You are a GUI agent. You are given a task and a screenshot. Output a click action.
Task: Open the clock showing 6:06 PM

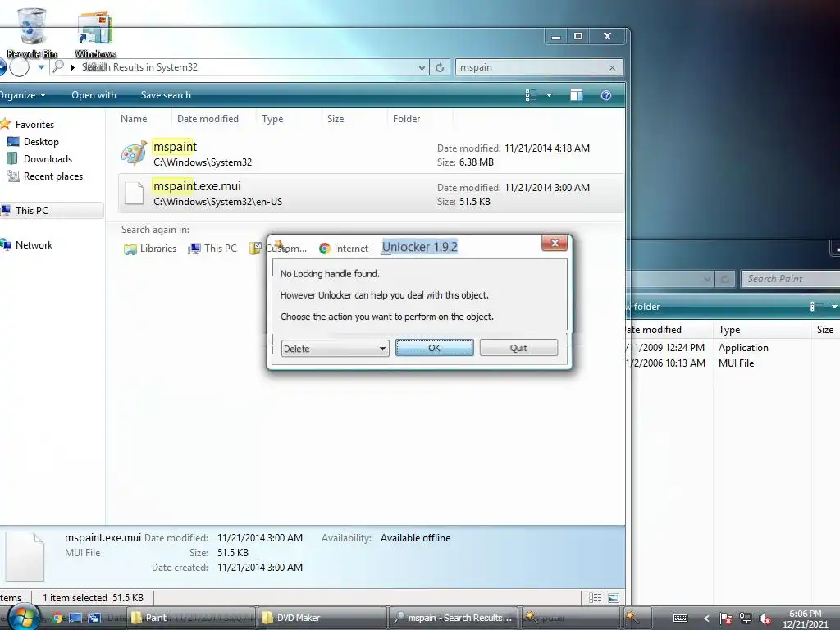(806, 619)
